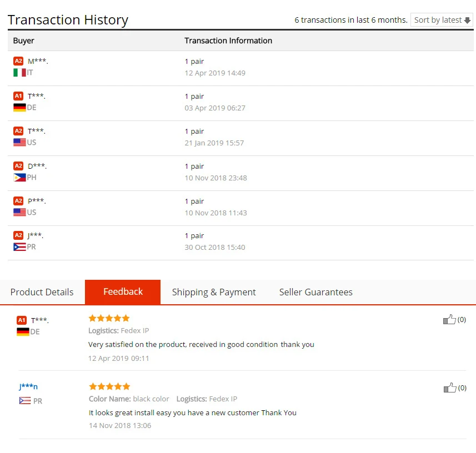Click the review date 14 Nov 2018 13:06
Screen dimensions: 476x453
(120, 425)
